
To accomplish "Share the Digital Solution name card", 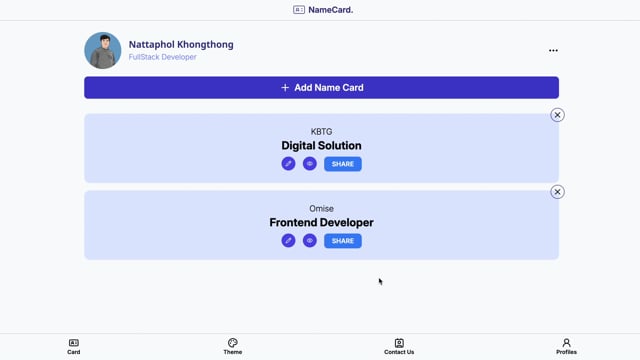I will click(343, 164).
